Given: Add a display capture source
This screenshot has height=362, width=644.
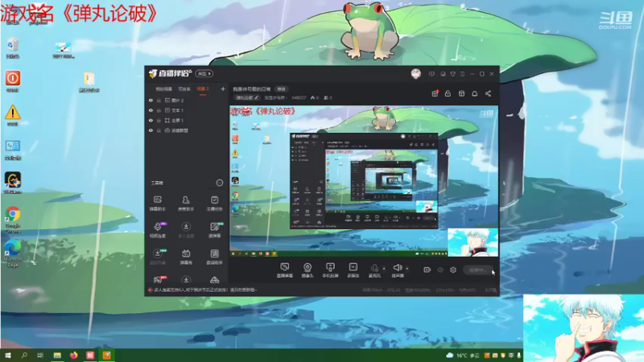Looking at the screenshot, I should coord(284,270).
